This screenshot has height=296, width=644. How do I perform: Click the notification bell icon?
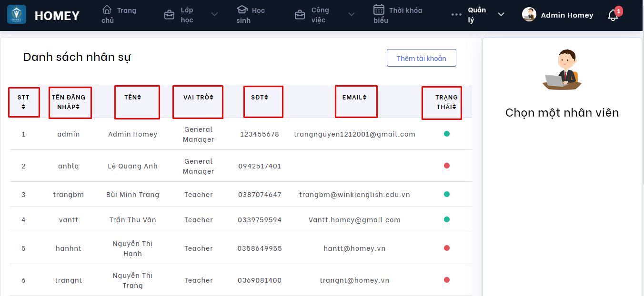(613, 15)
